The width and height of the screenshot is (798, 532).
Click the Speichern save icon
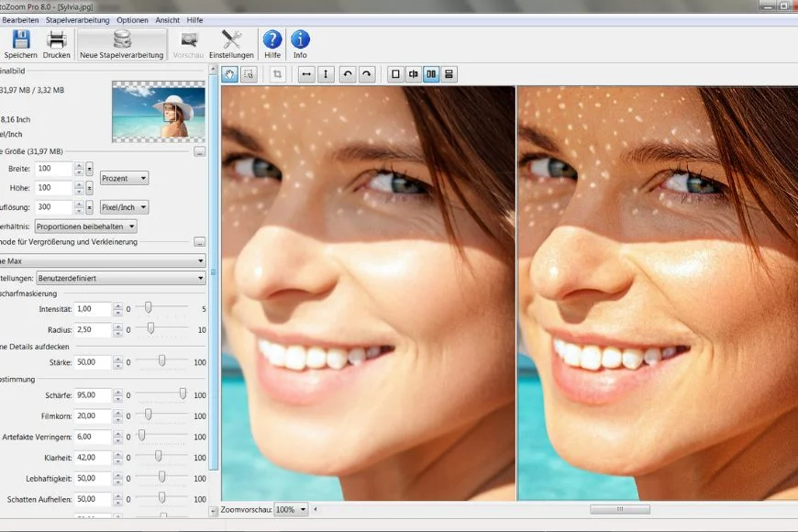pyautogui.click(x=21, y=39)
